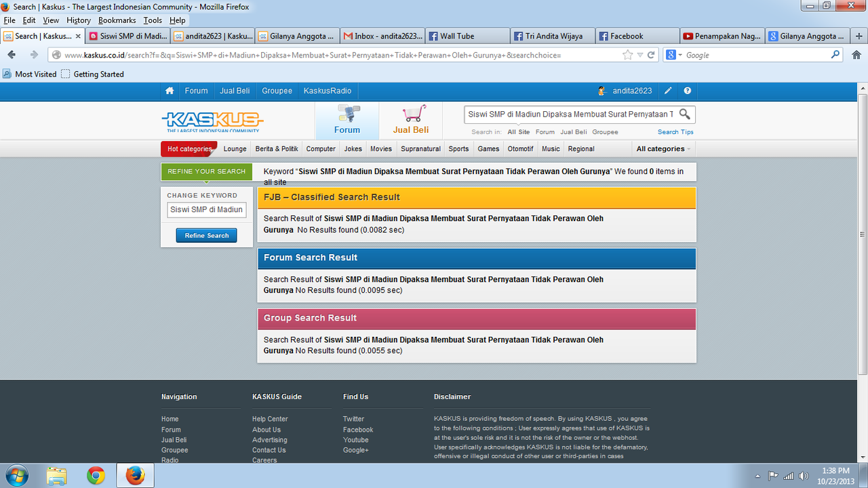Open the andita2623 user profile link
868x488 pixels.
pos(632,91)
